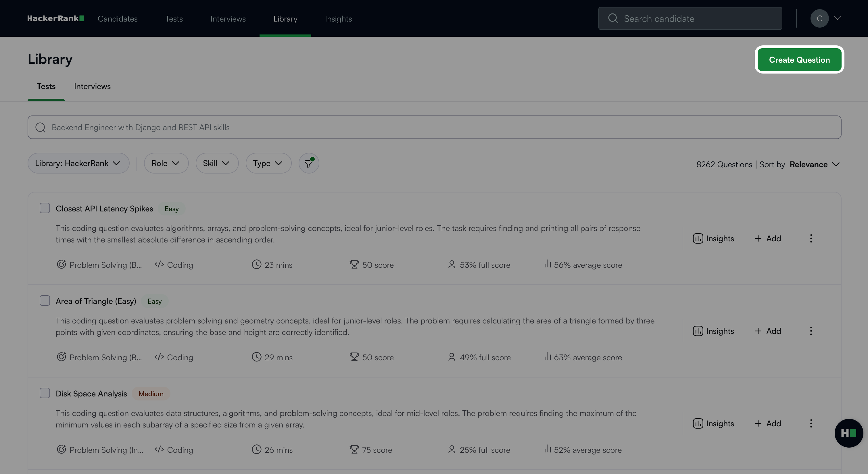
Task: Open three-dot menu for Disk Space Analysis
Action: [x=811, y=423]
